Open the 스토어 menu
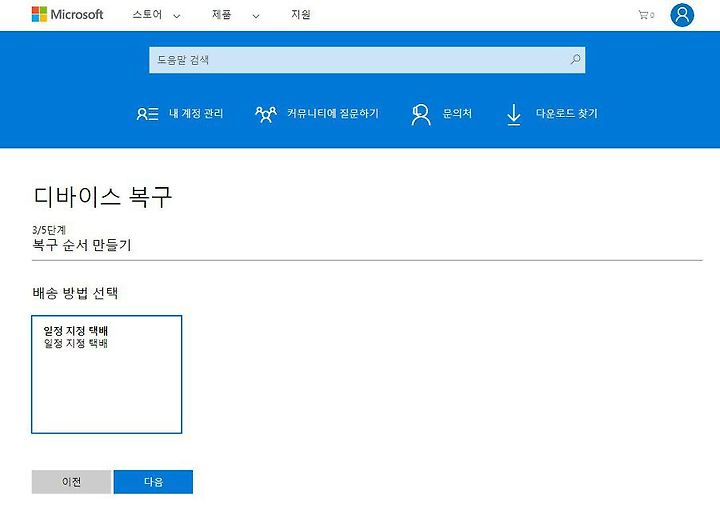 [x=147, y=15]
